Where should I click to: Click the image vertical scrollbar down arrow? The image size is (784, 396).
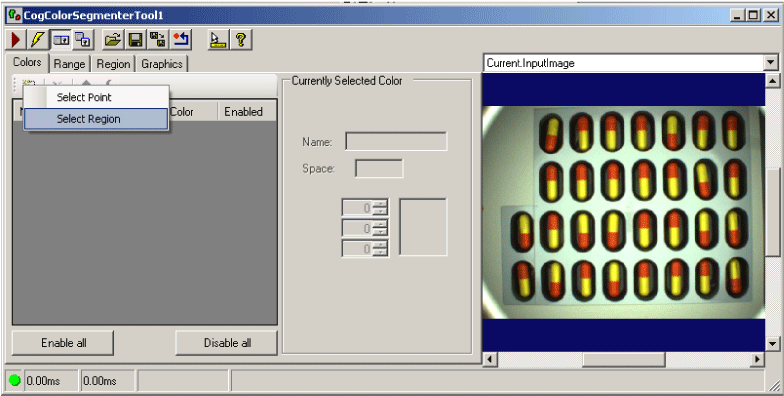tap(772, 344)
